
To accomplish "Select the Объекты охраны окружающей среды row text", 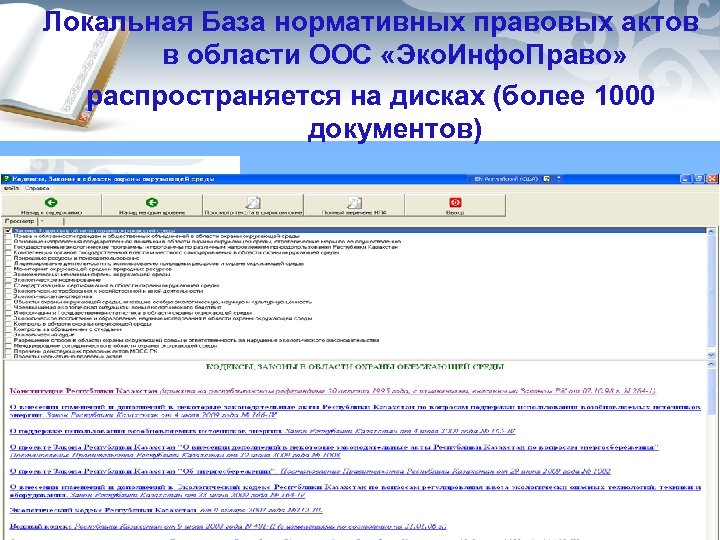I will click(x=163, y=302).
